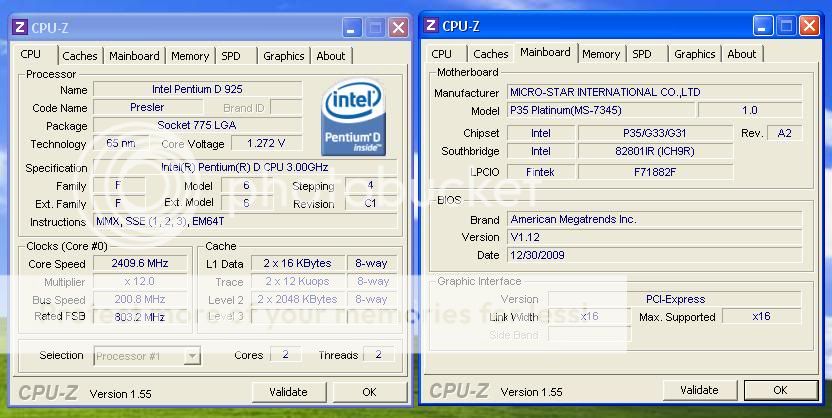
Task: Select the Mainboard tab in right window
Action: click(x=545, y=52)
